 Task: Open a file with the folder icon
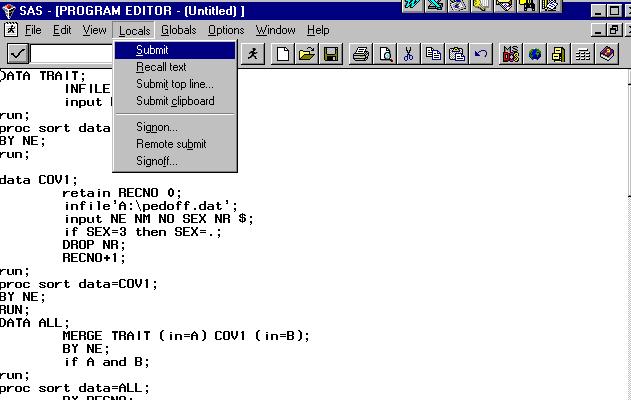(307, 54)
